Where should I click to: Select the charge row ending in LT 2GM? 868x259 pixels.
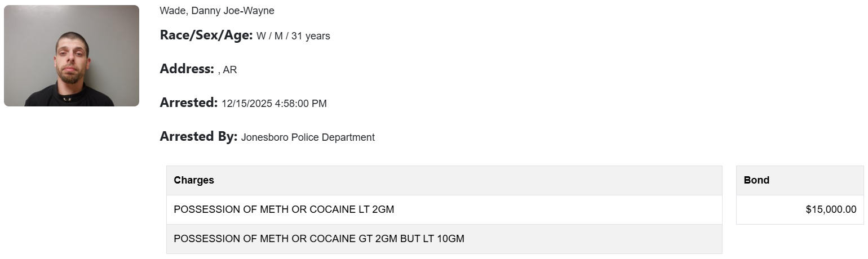pyautogui.click(x=284, y=209)
